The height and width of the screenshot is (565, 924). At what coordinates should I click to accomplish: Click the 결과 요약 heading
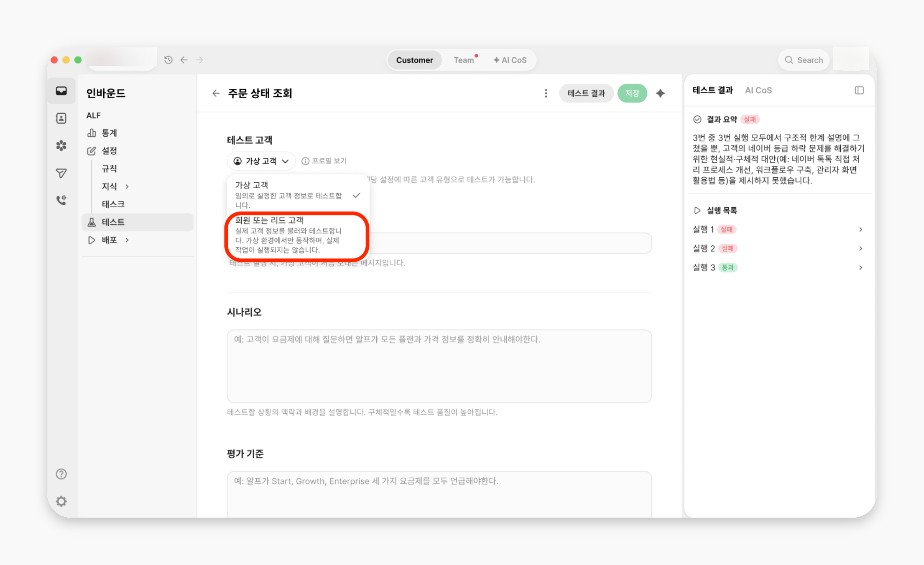pyautogui.click(x=722, y=119)
